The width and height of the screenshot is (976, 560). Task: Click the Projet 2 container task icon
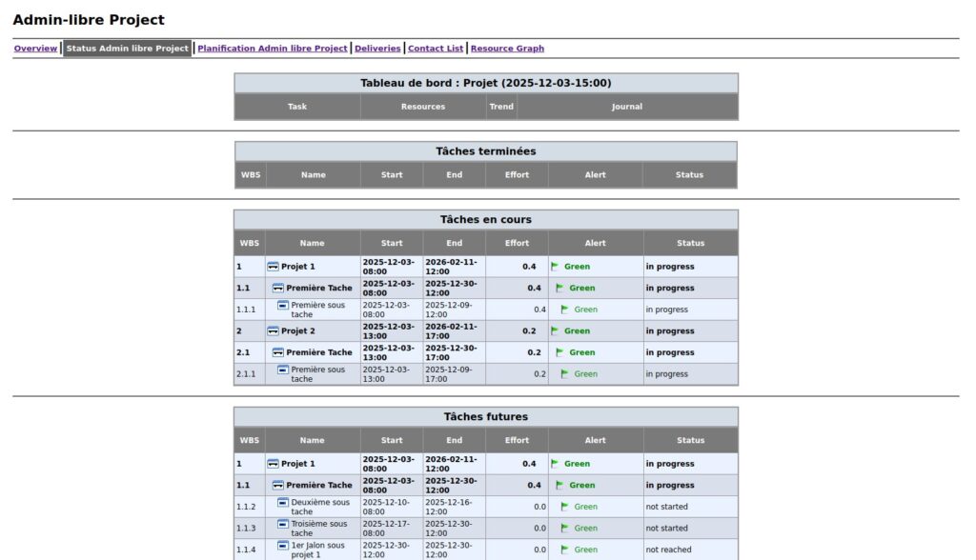pos(273,331)
